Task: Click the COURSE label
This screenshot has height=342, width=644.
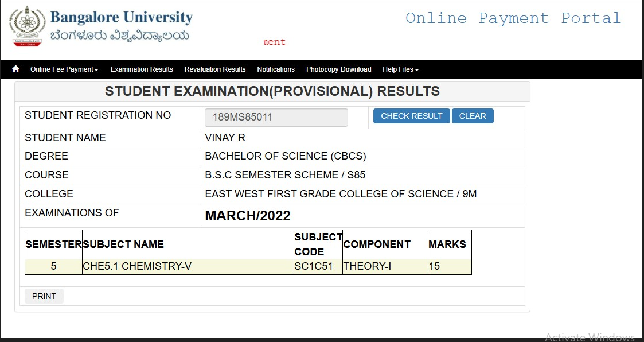Action: click(x=47, y=175)
